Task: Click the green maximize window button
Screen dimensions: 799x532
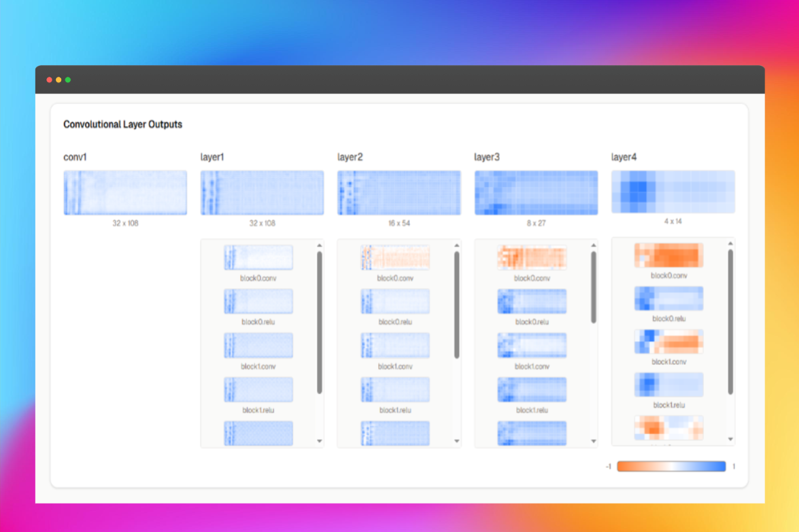Action: (x=68, y=80)
